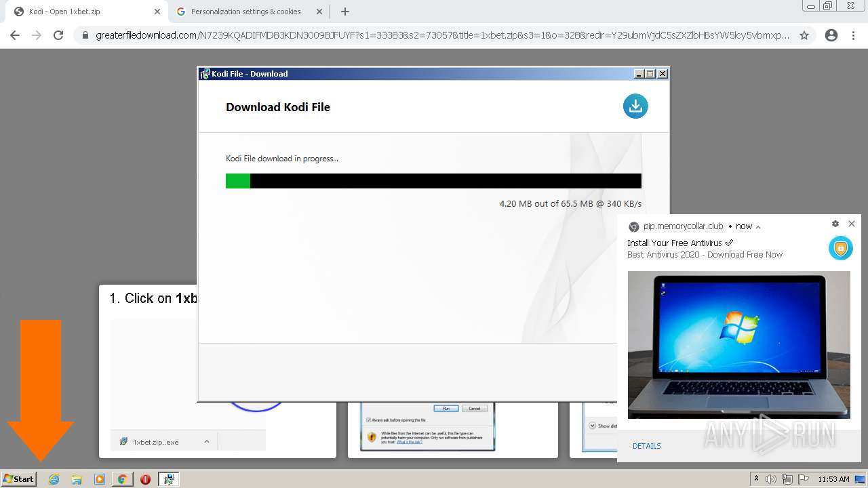Show hidden system tray icons
The image size is (868, 488).
757,479
